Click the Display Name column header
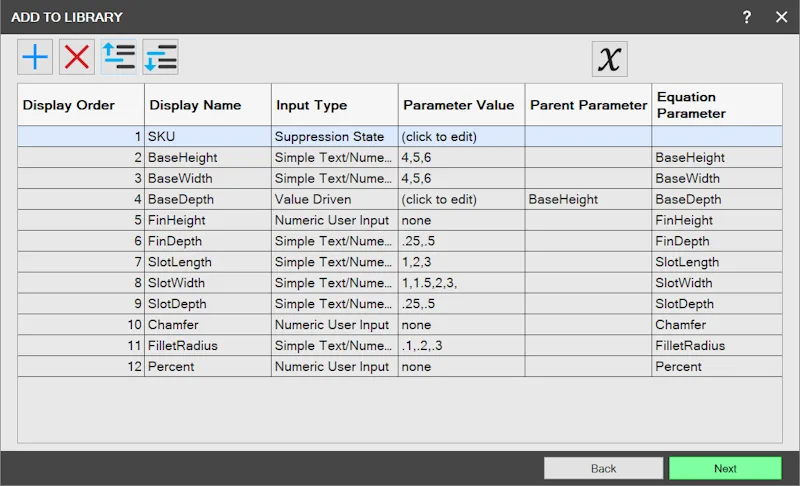The height and width of the screenshot is (486, 800). pyautogui.click(x=208, y=105)
